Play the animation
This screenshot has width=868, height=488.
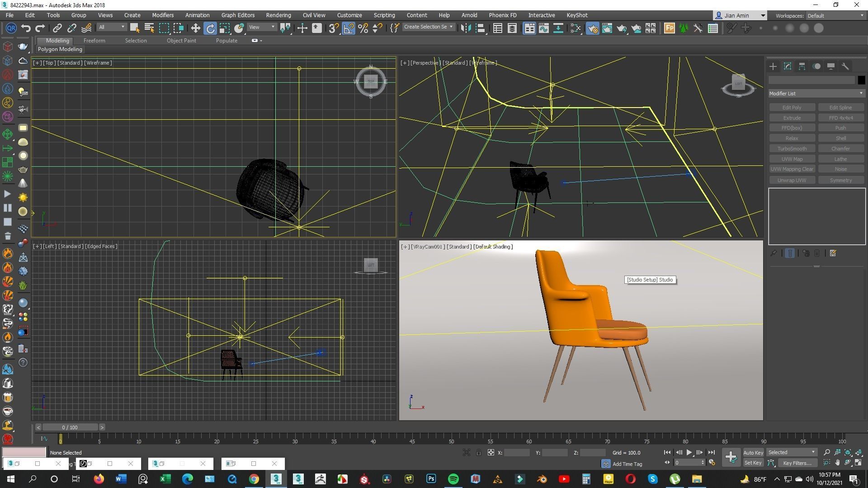coord(689,452)
